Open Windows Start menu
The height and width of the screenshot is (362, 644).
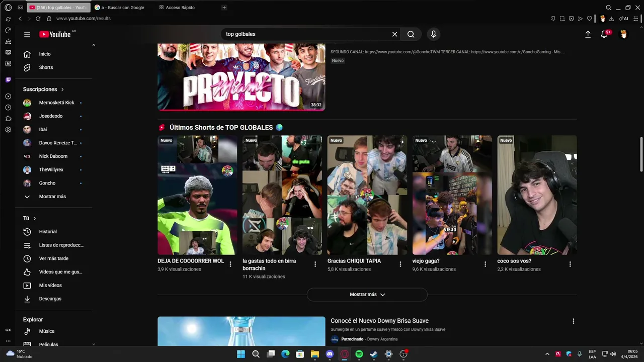coord(241,354)
